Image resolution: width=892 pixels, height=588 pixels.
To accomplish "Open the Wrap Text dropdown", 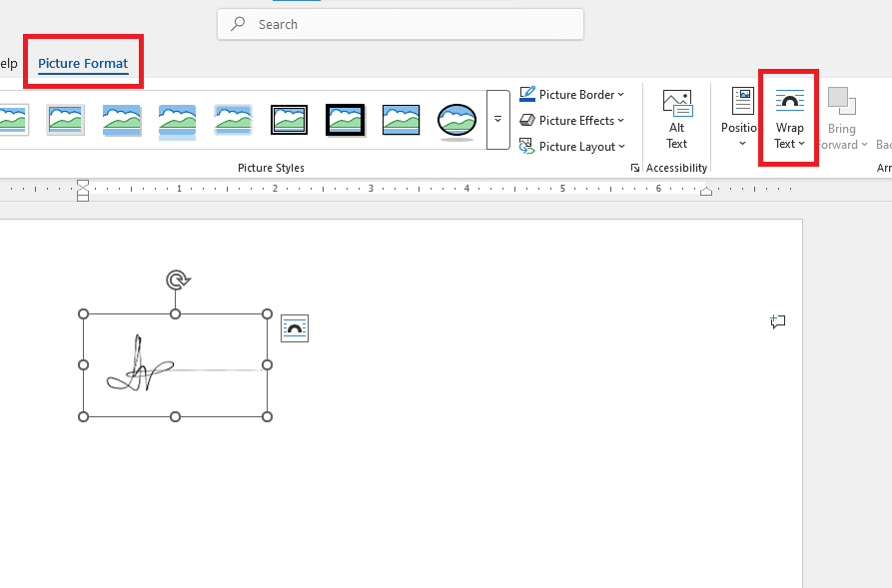I will (789, 118).
